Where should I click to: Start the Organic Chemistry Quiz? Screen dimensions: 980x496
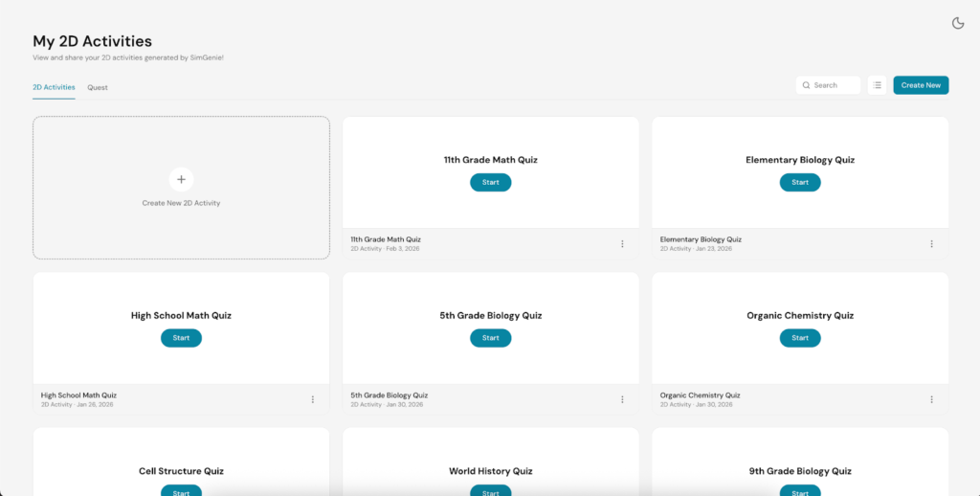point(800,337)
